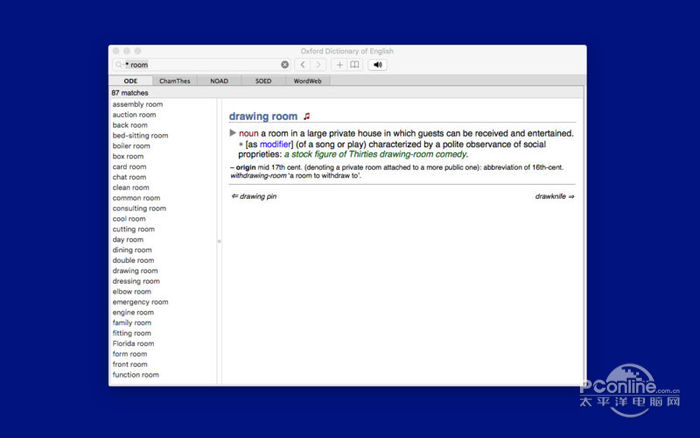Select the WordWeb tab
Viewport: 700px width, 438px height.
pyautogui.click(x=308, y=81)
